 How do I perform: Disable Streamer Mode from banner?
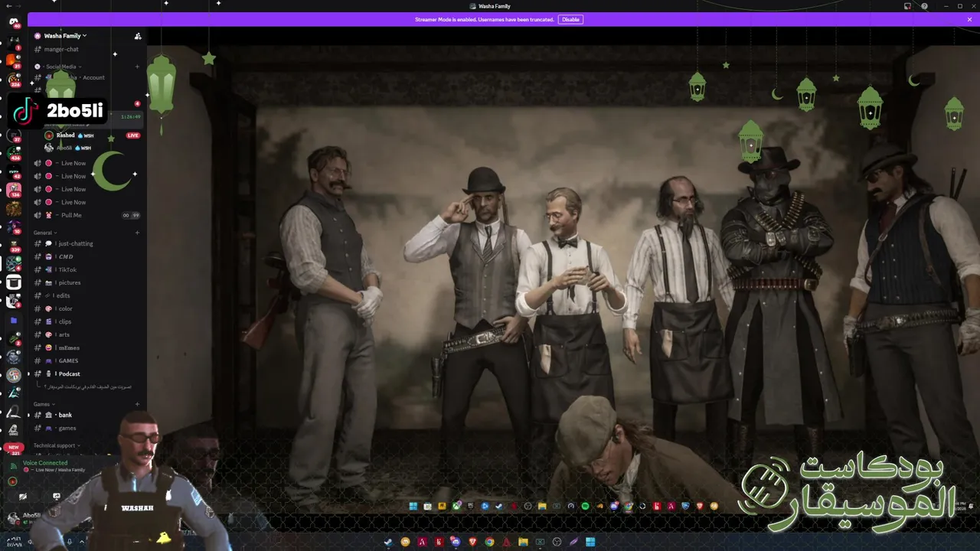click(x=570, y=19)
